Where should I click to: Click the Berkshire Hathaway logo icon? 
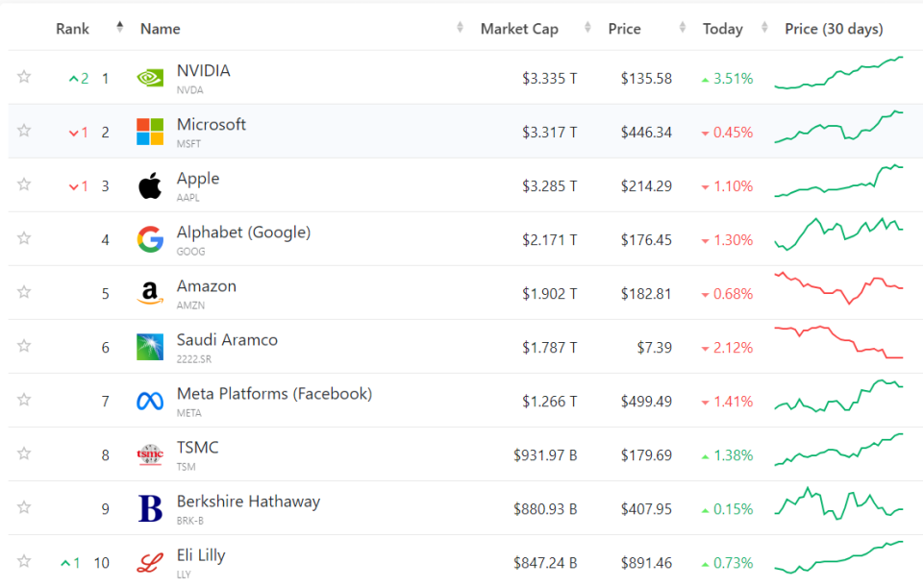pos(150,508)
